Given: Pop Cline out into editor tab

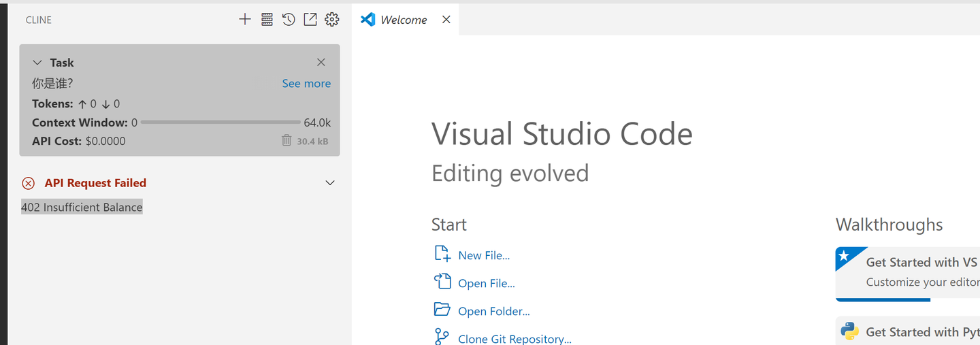Looking at the screenshot, I should [310, 20].
